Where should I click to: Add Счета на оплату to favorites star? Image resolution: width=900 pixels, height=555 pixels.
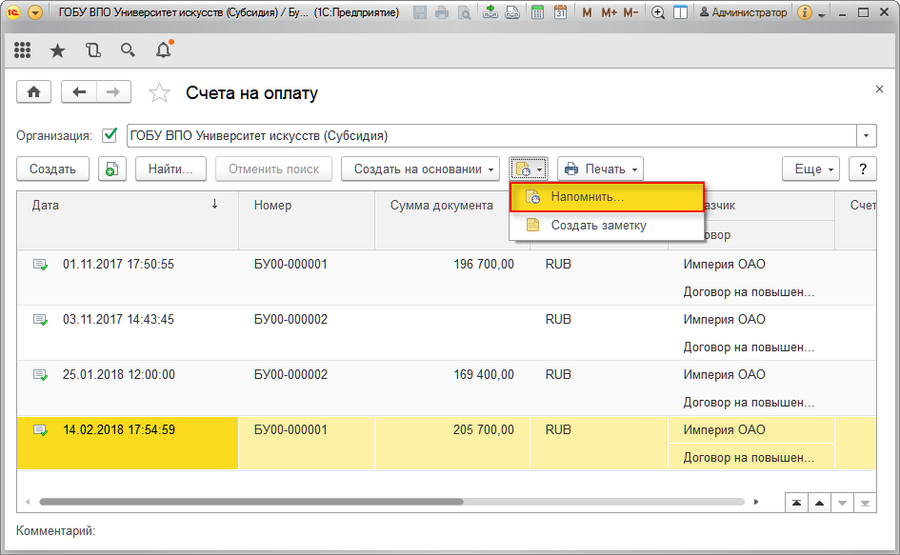[159, 93]
